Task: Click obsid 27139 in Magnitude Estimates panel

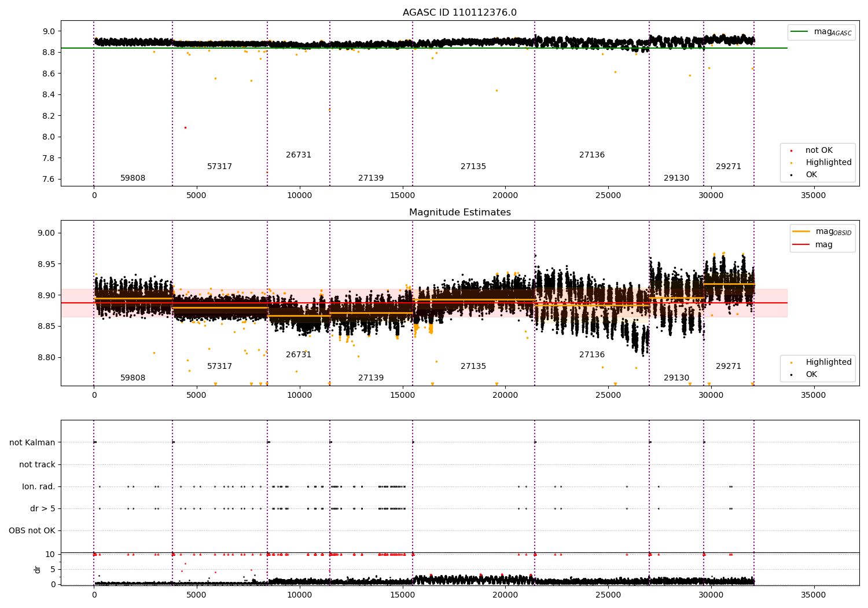Action: 371,378
